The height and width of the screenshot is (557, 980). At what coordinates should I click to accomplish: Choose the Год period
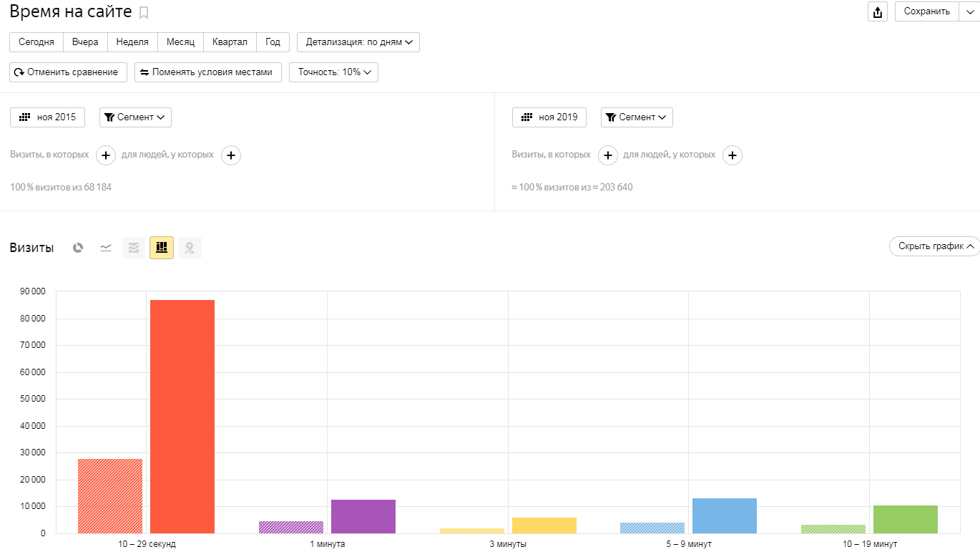pos(273,42)
